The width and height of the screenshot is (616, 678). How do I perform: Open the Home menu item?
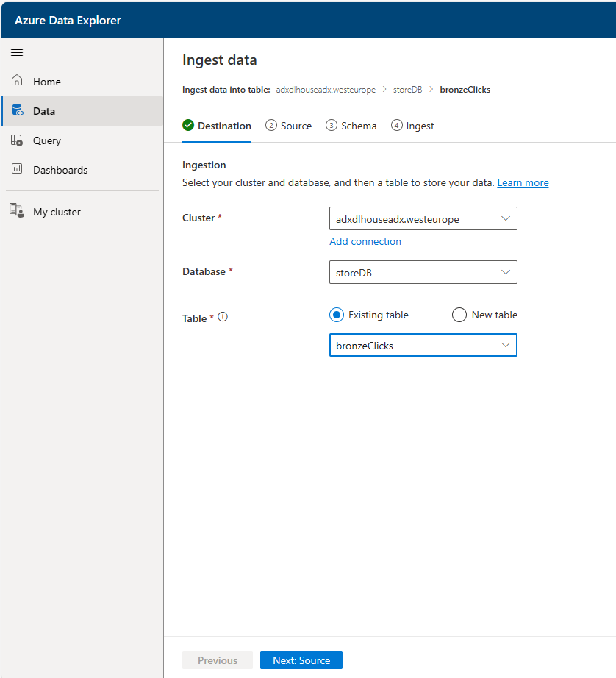pyautogui.click(x=82, y=82)
